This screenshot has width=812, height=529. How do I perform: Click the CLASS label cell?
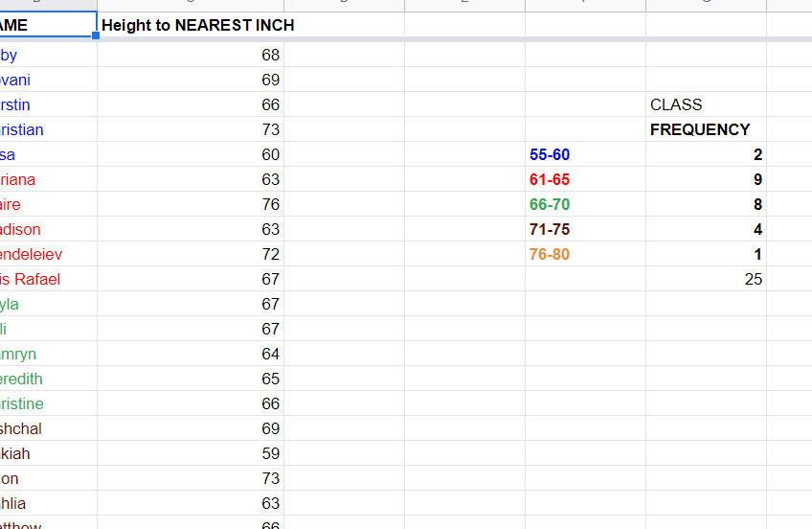pos(707,104)
